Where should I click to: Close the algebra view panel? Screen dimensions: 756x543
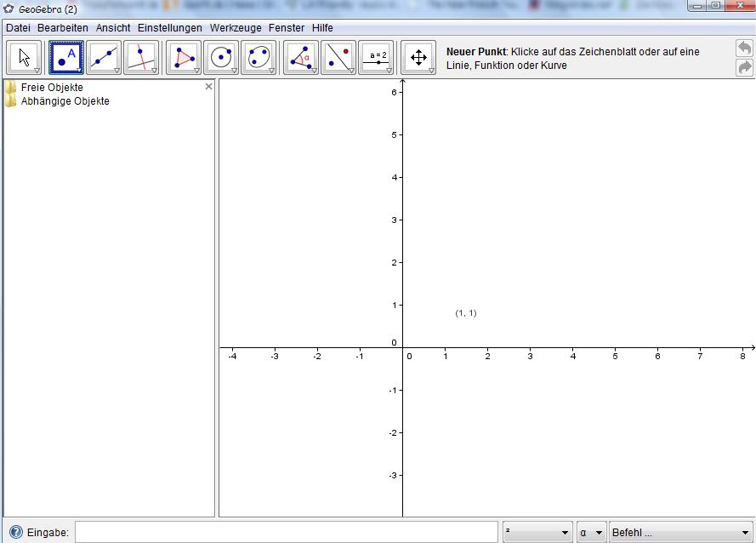click(209, 87)
